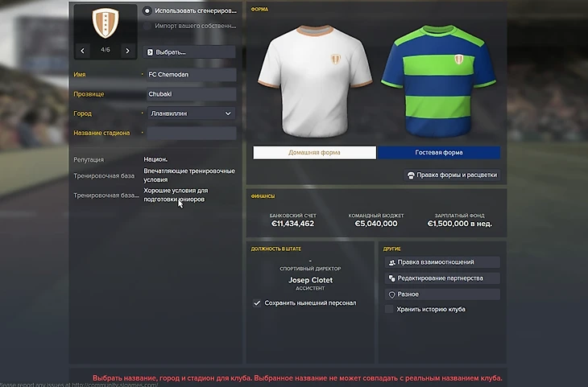Click the club crest badge preview
Viewport: 588px width, 387px height.
pyautogui.click(x=106, y=23)
